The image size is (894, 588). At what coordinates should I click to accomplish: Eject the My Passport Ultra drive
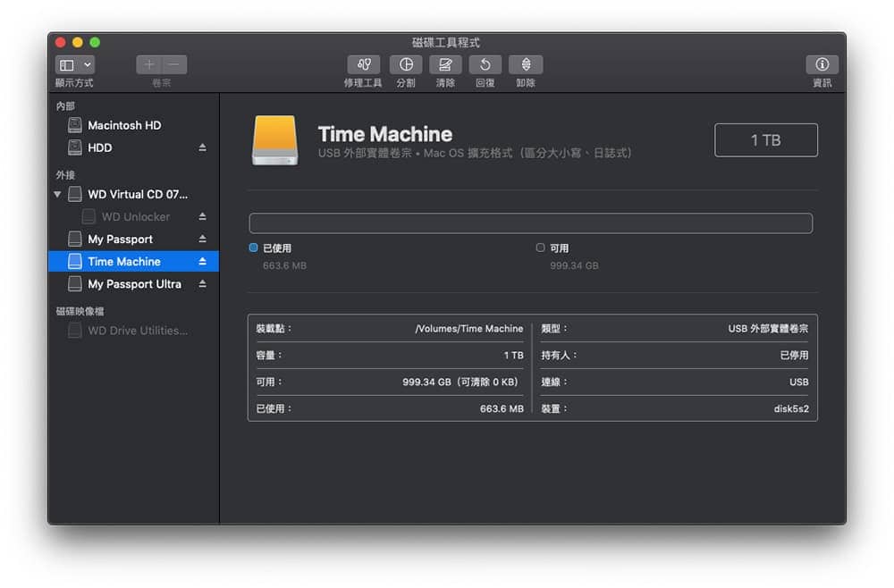(x=202, y=284)
